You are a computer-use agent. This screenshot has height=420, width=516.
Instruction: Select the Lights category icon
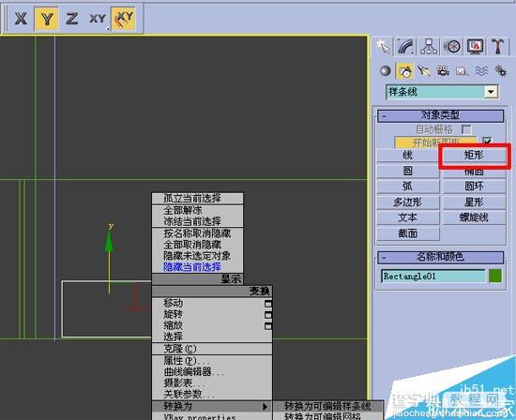pyautogui.click(x=424, y=70)
